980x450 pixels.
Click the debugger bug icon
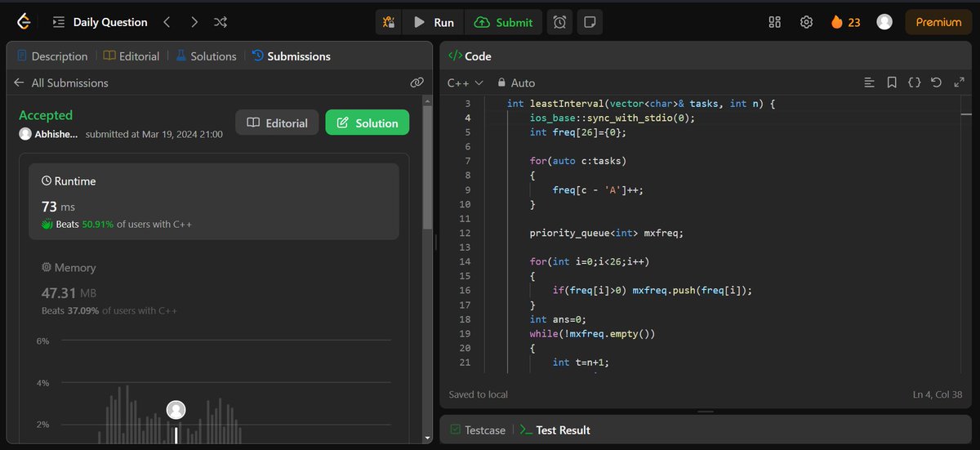(x=389, y=22)
